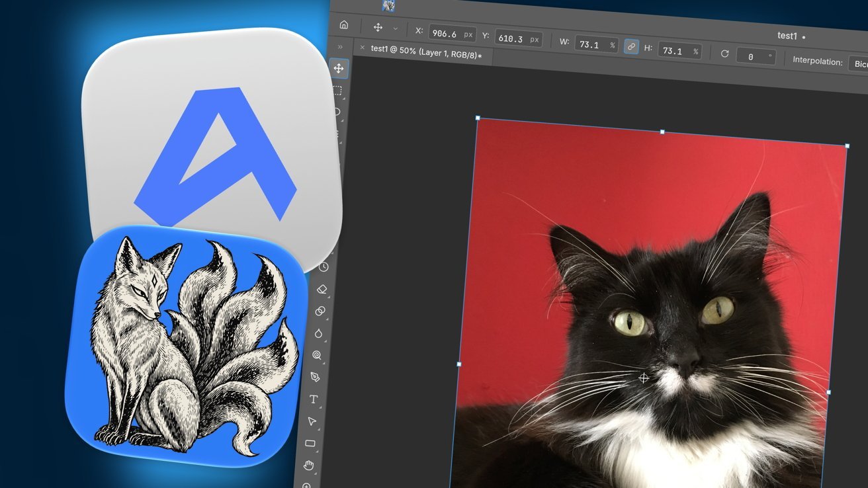Image resolution: width=868 pixels, height=488 pixels.
Task: Toggle the width-height link button
Action: pyautogui.click(x=632, y=47)
